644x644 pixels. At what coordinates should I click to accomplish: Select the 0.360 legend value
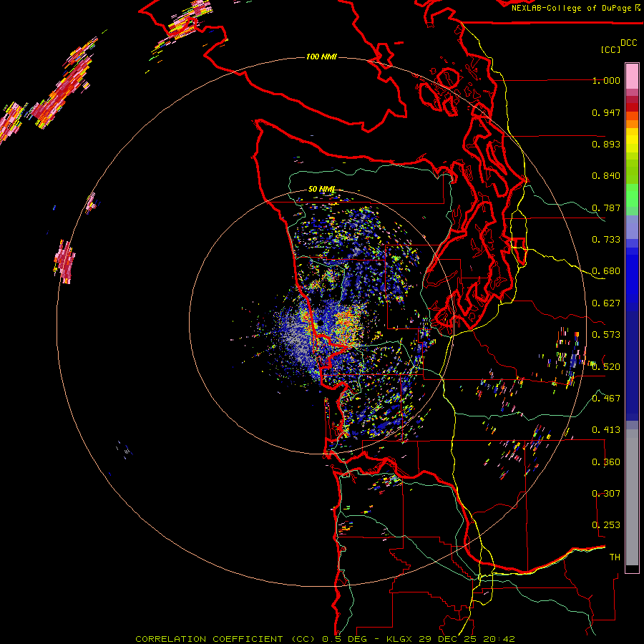click(606, 462)
